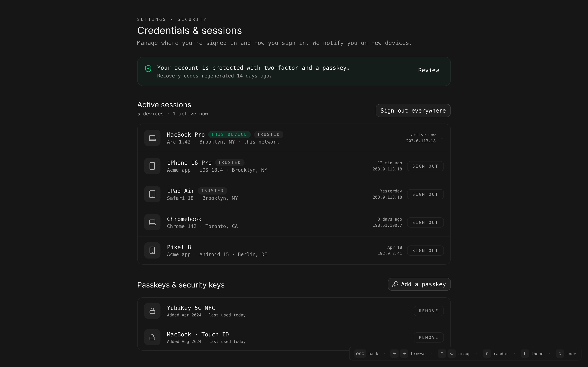Screen dimensions: 588x367
Task: Remove the MacBook Touch ID passkey
Action: 428,337
